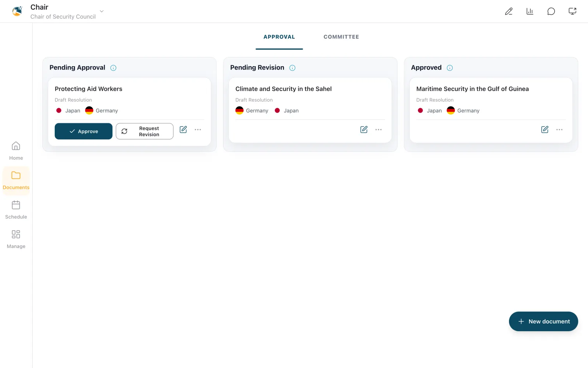Go to Schedule in the sidebar
Image resolution: width=588 pixels, height=368 pixels.
[x=16, y=210]
